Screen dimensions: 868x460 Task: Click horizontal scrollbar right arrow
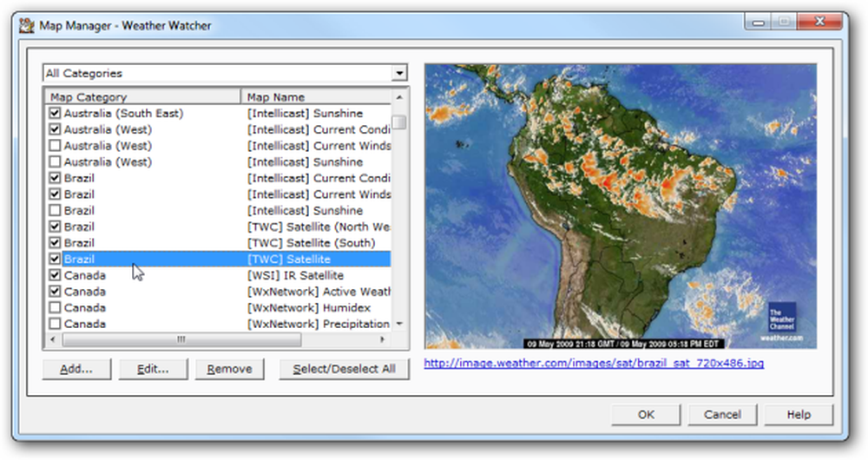point(383,339)
